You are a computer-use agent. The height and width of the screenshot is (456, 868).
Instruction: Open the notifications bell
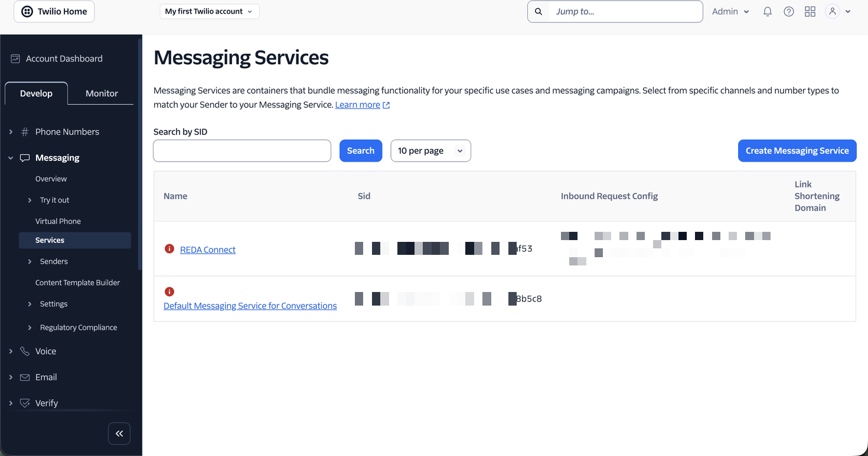[x=768, y=11]
